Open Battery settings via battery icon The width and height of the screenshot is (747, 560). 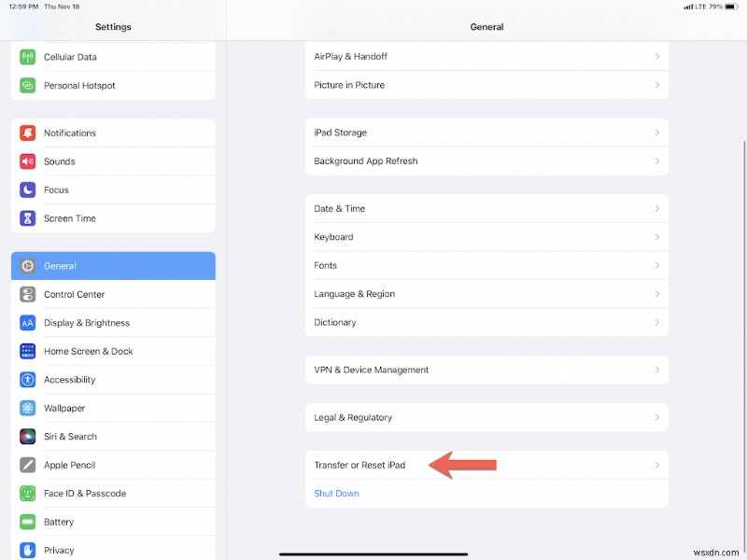point(29,522)
